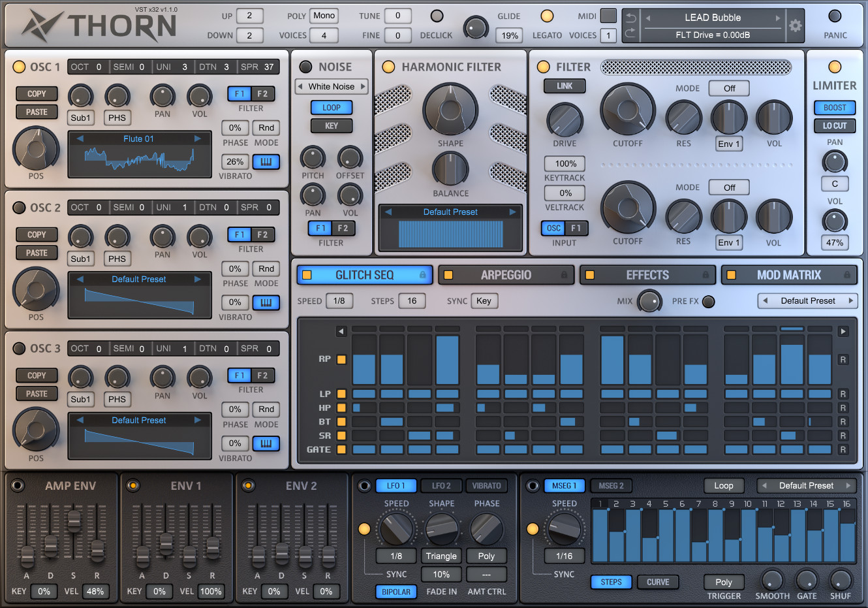Open the MOD MATRIX tab
The width and height of the screenshot is (868, 608).
click(788, 275)
